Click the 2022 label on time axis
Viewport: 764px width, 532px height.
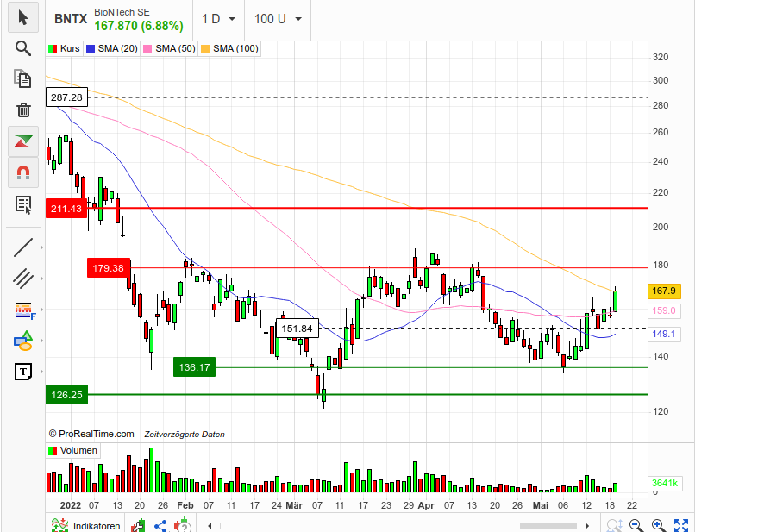click(x=70, y=505)
